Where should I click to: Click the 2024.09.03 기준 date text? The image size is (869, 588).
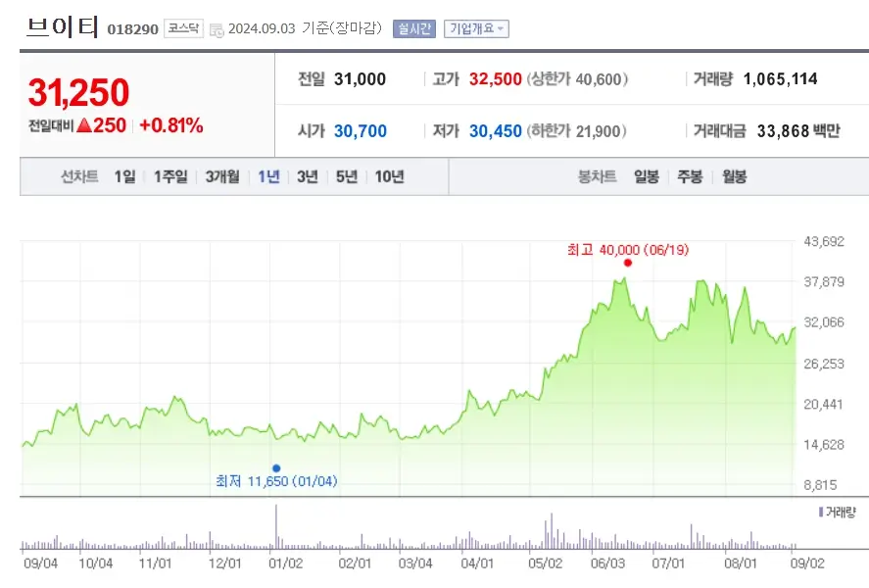305,28
